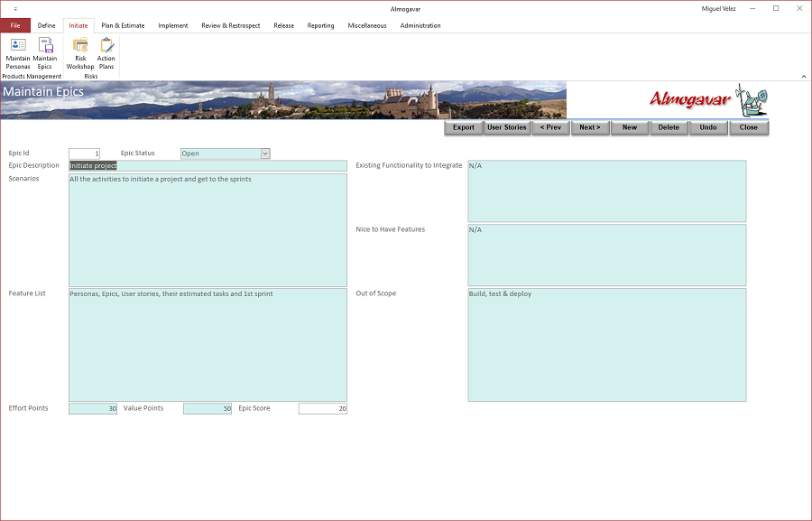Click the Out of Scope label

click(x=376, y=293)
